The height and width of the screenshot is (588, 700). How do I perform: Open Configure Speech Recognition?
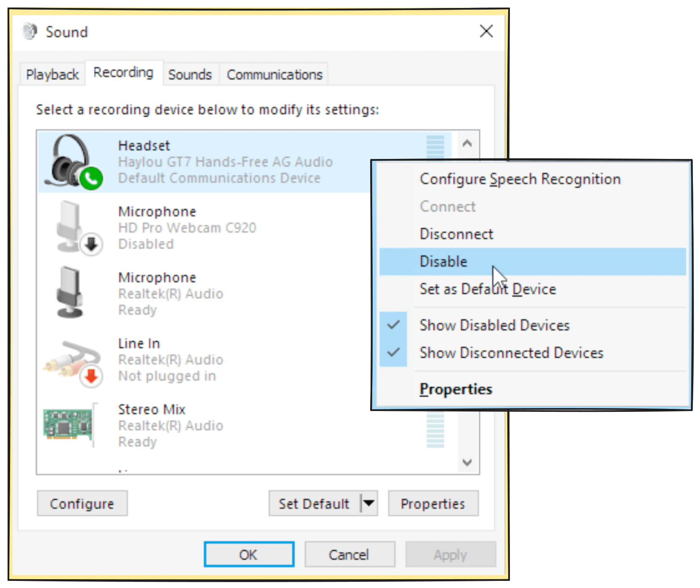click(520, 179)
